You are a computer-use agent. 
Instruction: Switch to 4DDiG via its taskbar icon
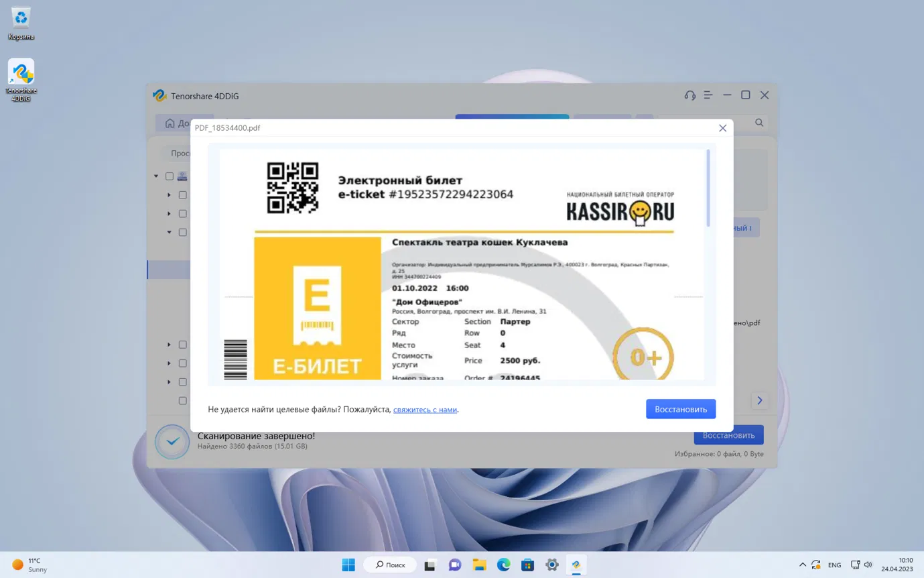coord(576,565)
